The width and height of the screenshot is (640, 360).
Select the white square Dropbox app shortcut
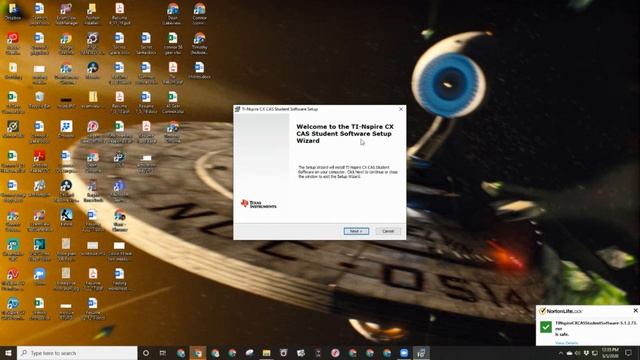(x=66, y=130)
